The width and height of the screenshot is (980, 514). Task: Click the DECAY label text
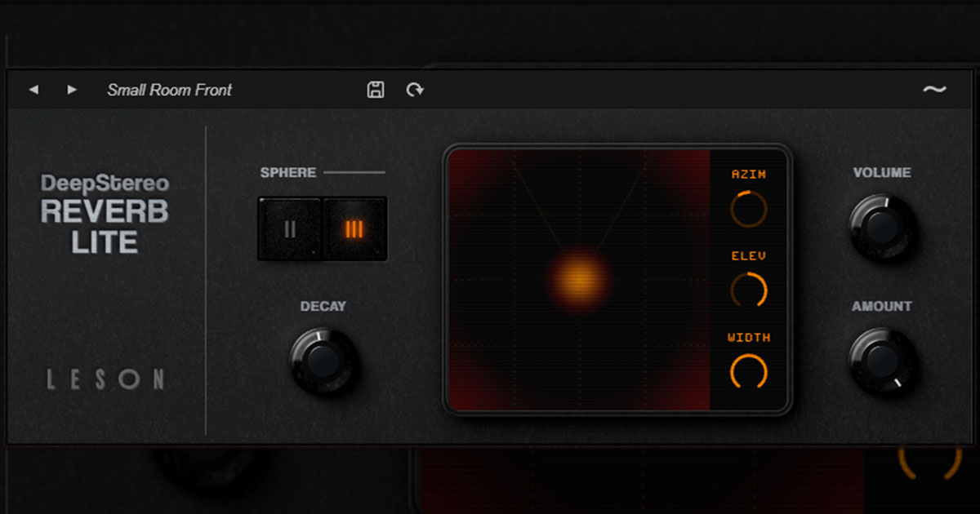coord(323,306)
